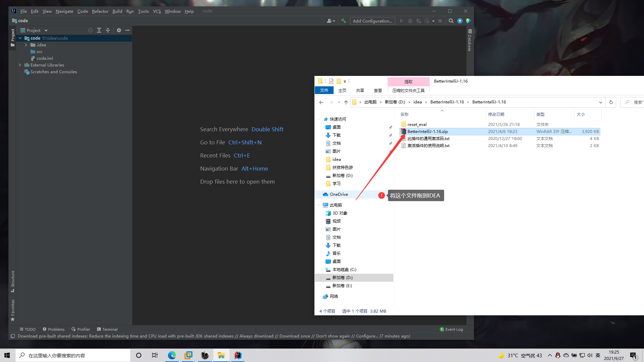Hide the Project tool window

click(128, 30)
